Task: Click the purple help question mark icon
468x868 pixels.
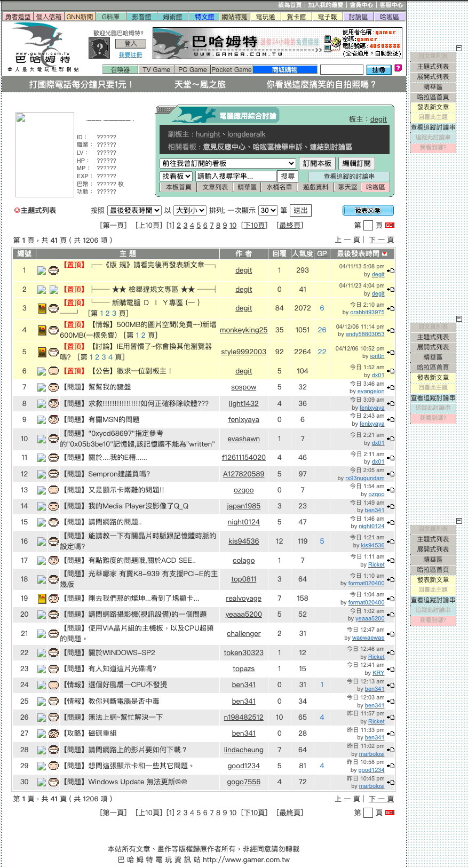Action: pyautogui.click(x=398, y=68)
